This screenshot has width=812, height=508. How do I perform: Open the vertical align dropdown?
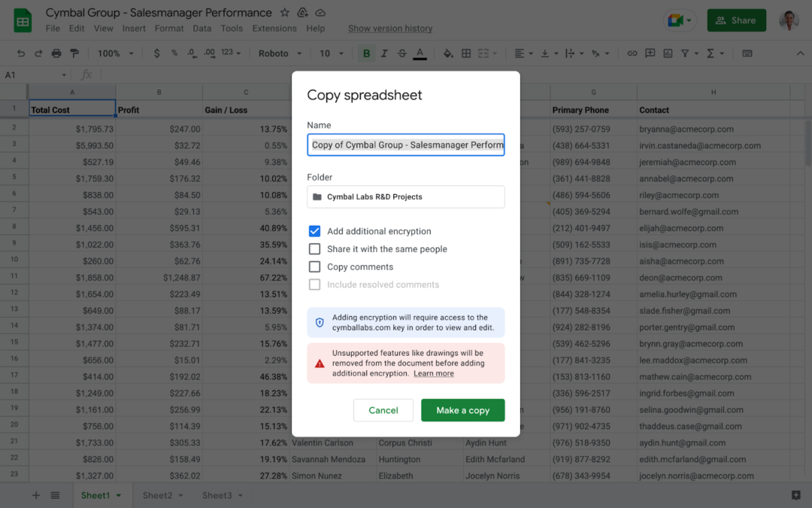[549, 53]
